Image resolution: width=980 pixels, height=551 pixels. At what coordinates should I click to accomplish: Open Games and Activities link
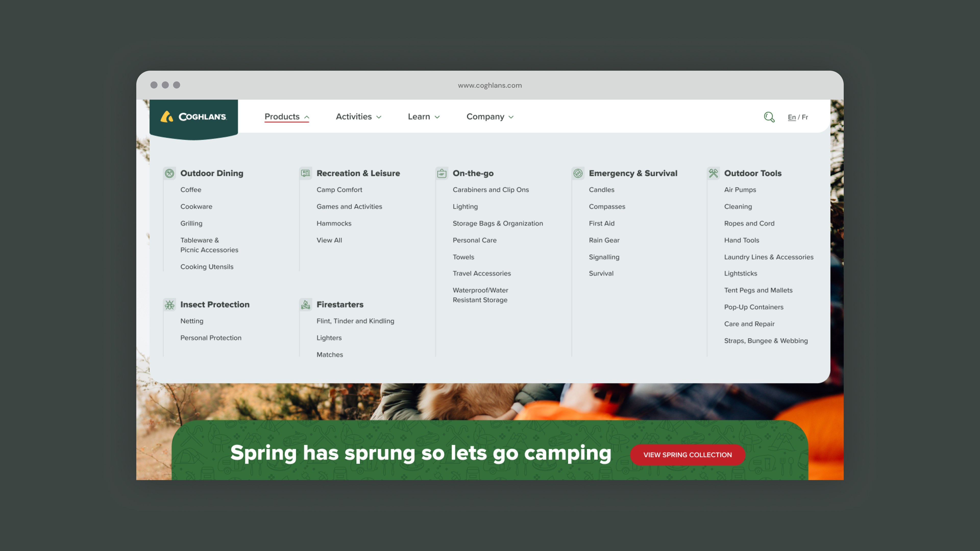pyautogui.click(x=349, y=206)
